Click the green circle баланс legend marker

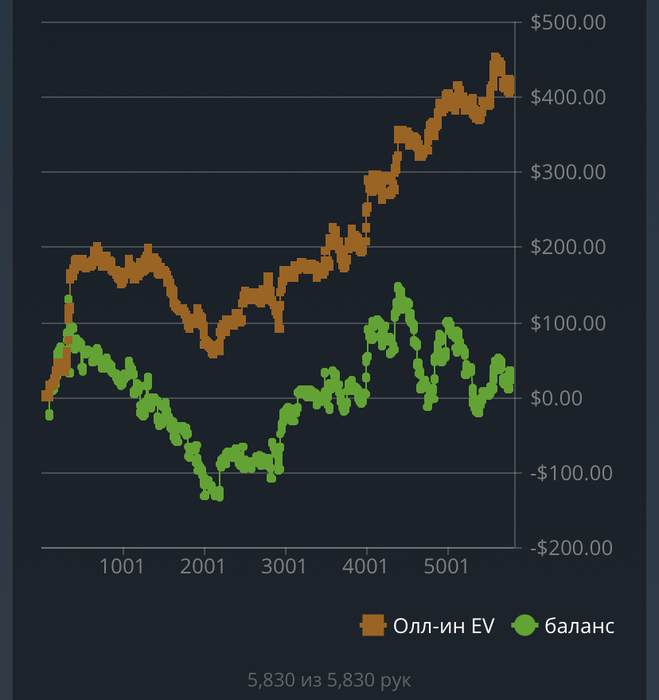pos(526,626)
